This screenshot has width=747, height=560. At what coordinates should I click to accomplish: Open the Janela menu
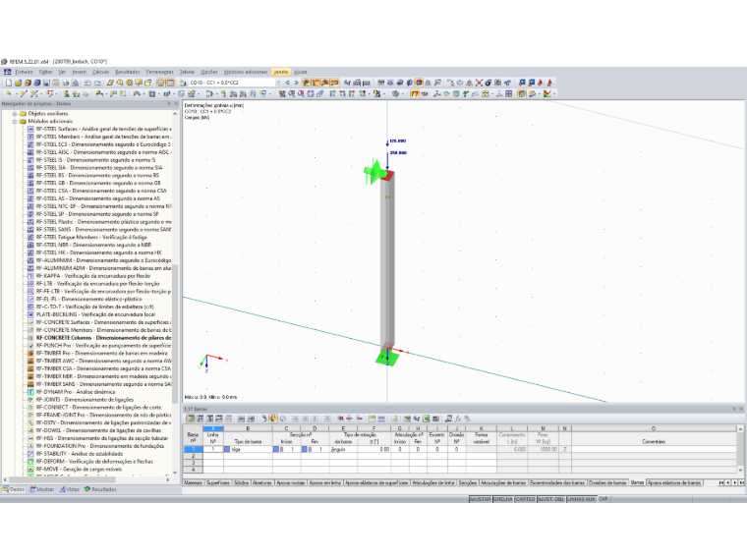tap(281, 72)
